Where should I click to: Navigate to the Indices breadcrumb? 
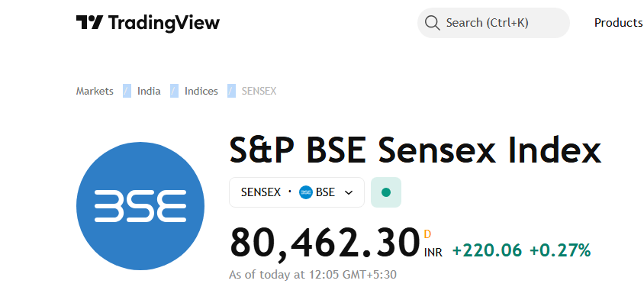pyautogui.click(x=201, y=91)
